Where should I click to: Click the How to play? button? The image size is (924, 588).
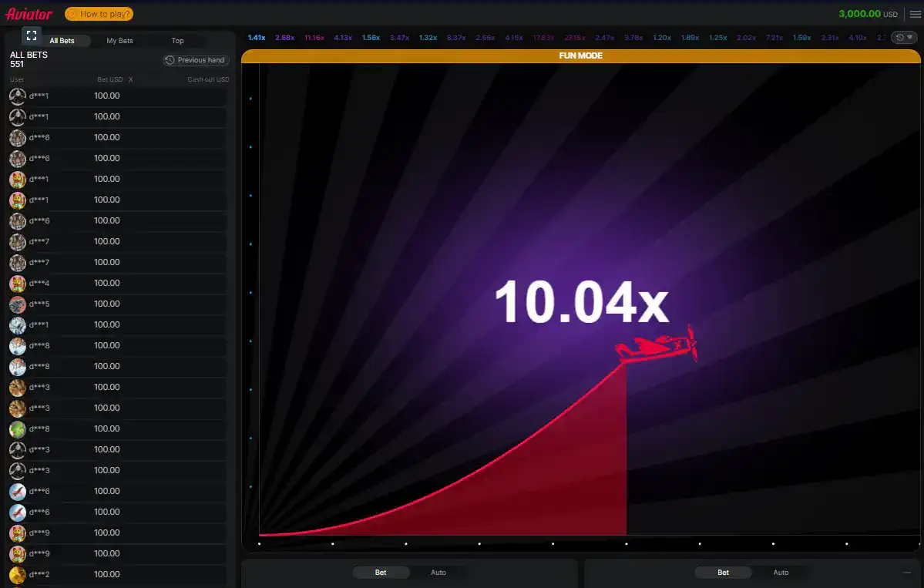99,14
